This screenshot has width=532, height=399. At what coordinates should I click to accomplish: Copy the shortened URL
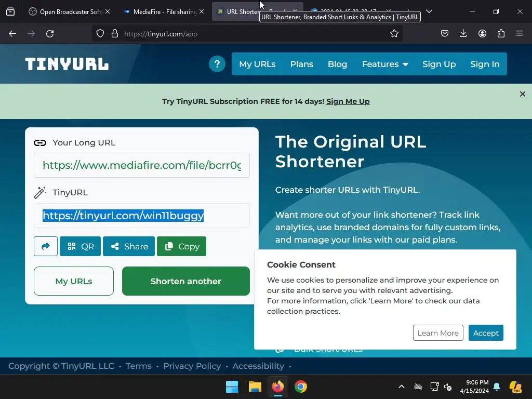pyautogui.click(x=181, y=246)
